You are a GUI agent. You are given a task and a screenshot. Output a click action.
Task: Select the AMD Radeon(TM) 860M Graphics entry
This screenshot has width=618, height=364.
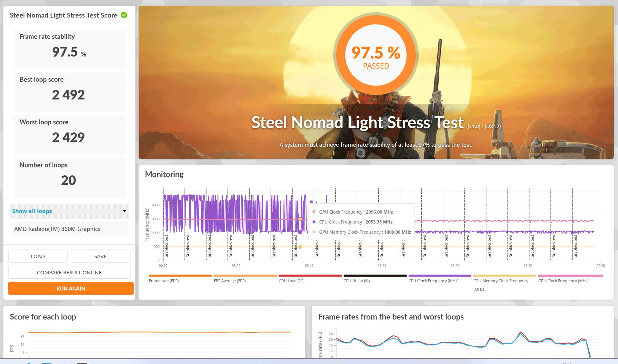69,229
